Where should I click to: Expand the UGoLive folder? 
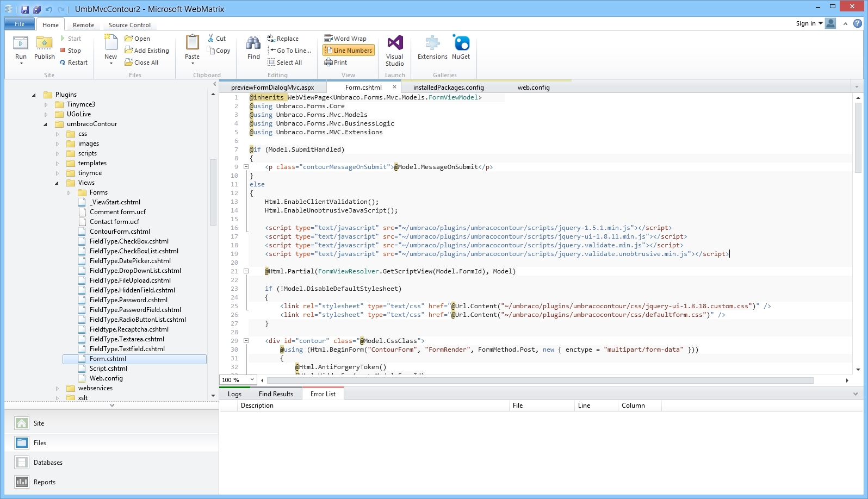point(46,114)
